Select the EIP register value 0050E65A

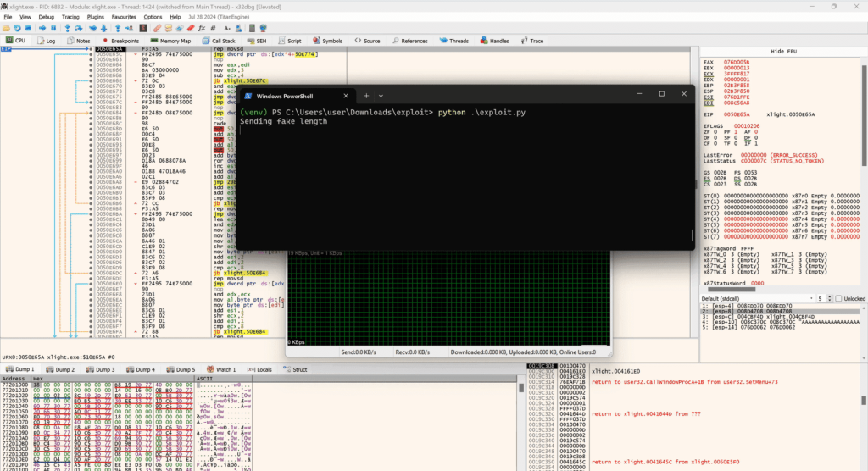point(737,114)
